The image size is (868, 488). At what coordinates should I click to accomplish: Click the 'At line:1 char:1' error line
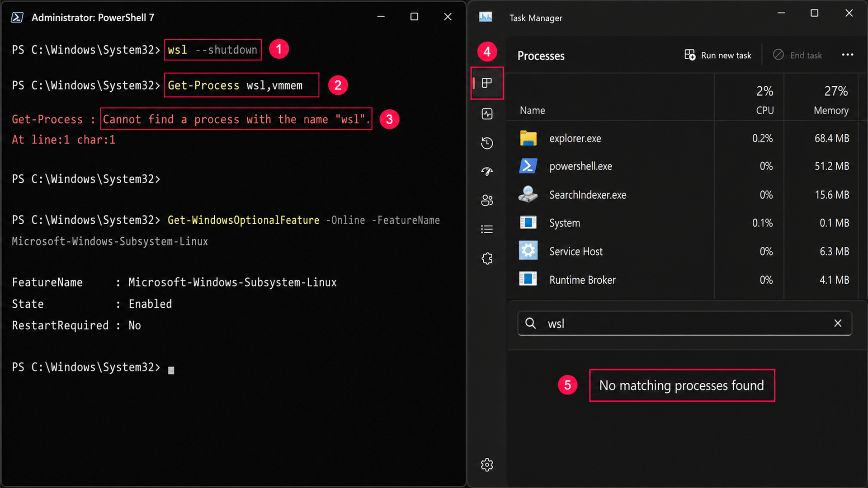pyautogui.click(x=64, y=140)
